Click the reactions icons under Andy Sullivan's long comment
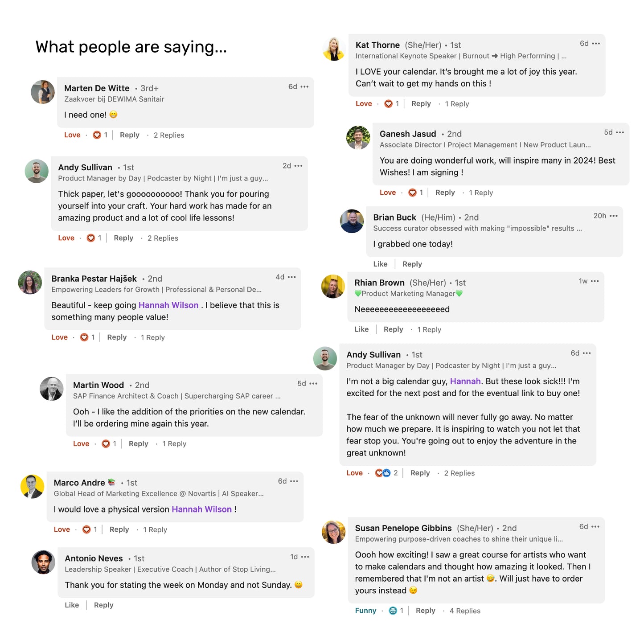Screen dimensions: 644x644 pyautogui.click(x=383, y=473)
